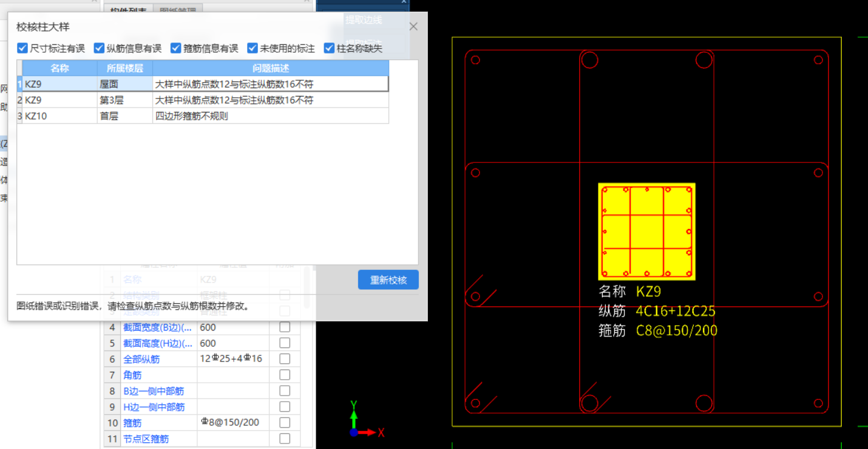Tick the checkbox in the 箍筋 property row

click(285, 422)
